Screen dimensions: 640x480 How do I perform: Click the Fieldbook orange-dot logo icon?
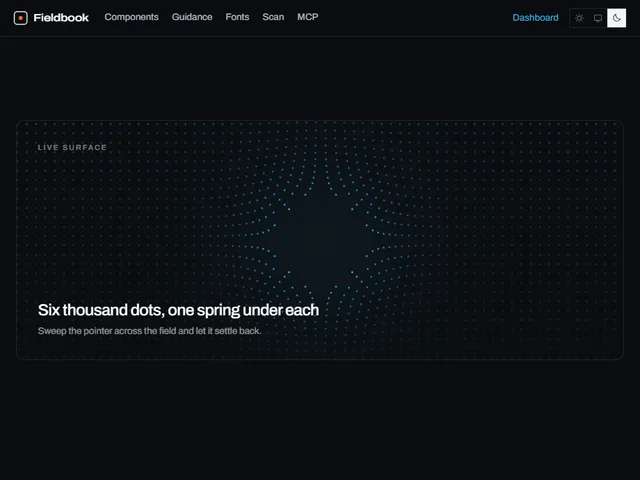point(20,18)
